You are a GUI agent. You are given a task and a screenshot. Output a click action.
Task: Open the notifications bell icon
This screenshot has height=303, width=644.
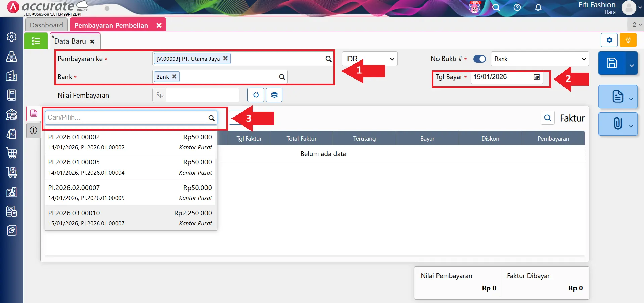click(x=538, y=8)
